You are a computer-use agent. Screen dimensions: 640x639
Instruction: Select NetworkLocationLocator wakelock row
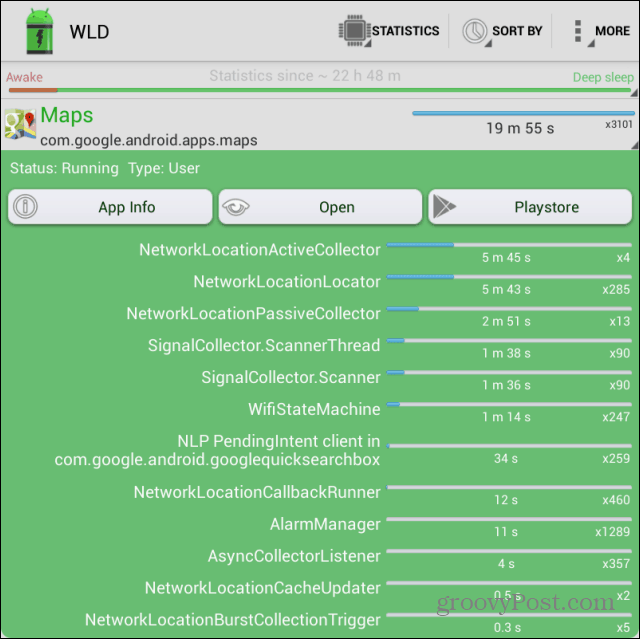[x=320, y=282]
